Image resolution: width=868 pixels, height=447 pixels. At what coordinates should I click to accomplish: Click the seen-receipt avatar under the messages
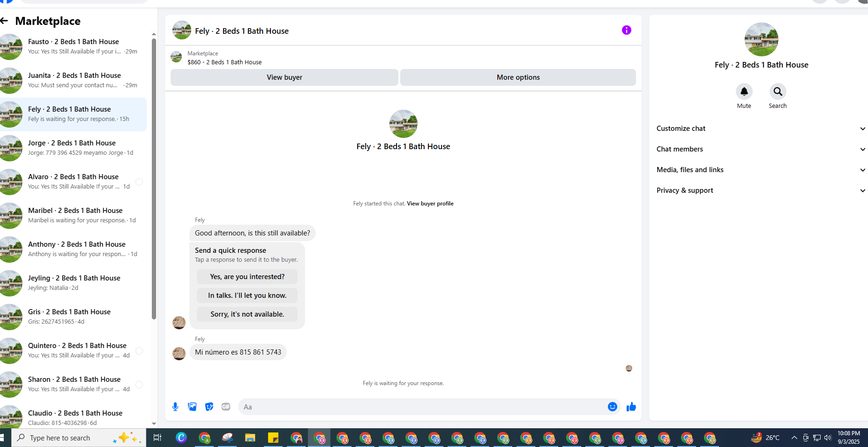point(629,368)
